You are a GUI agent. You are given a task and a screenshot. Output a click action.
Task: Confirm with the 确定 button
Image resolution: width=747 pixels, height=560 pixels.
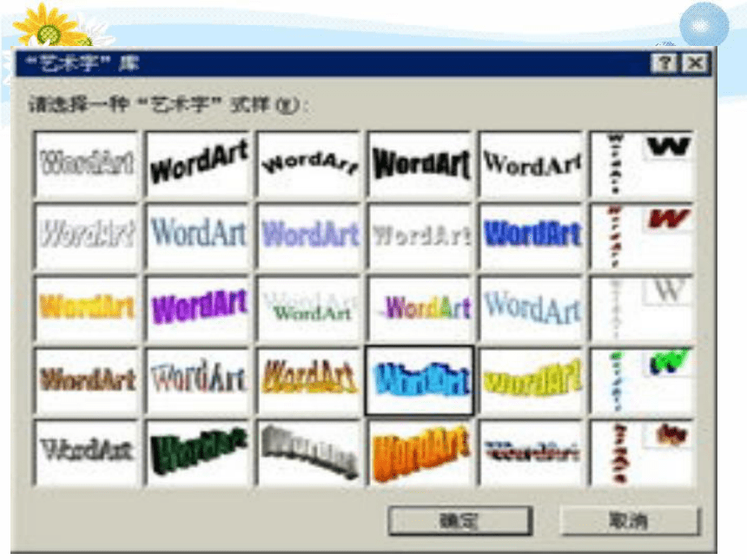(459, 520)
